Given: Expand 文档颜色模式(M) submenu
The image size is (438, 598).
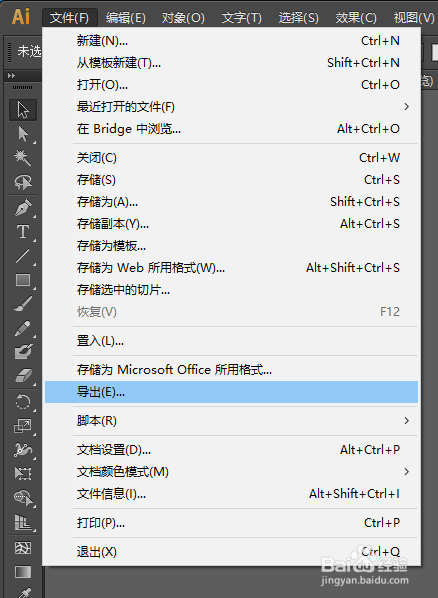Looking at the screenshot, I should point(232,472).
